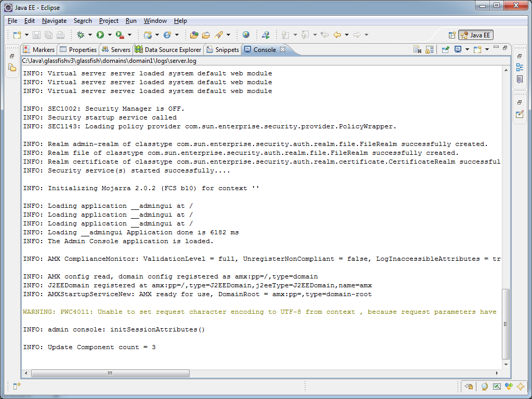Click the Clear Console icon
Screen dimensions: 532x399
417,49
